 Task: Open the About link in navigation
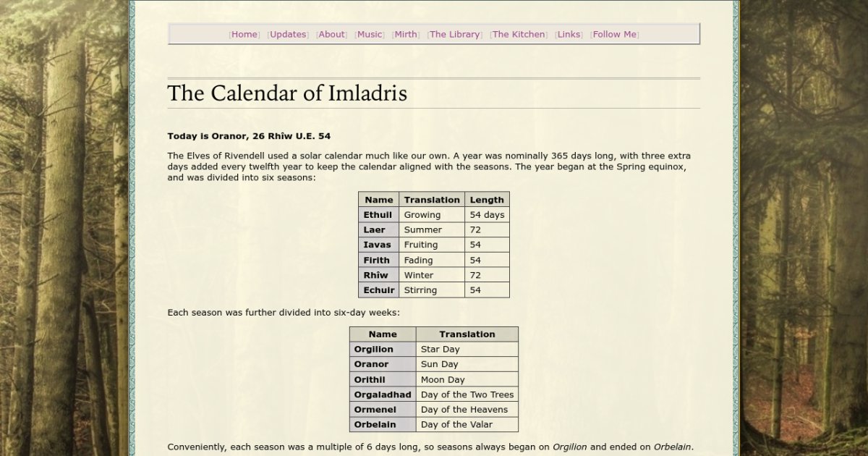point(331,34)
